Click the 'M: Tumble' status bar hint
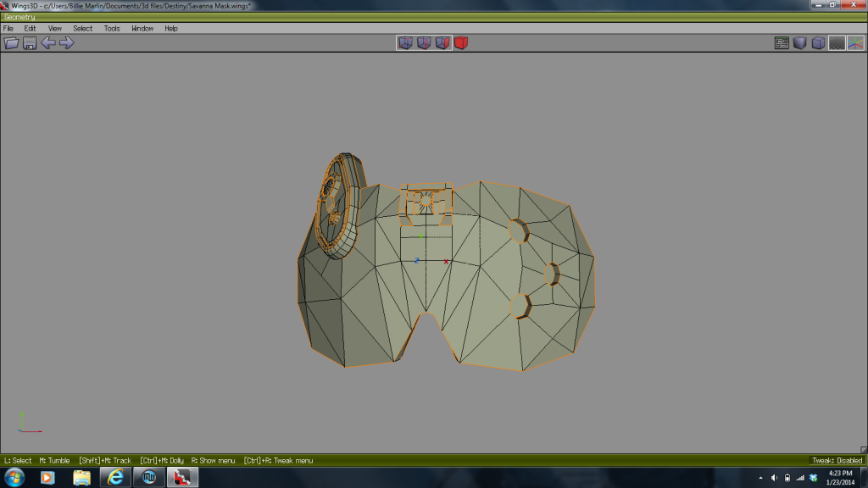Viewport: 868px width, 488px height. (x=54, y=460)
